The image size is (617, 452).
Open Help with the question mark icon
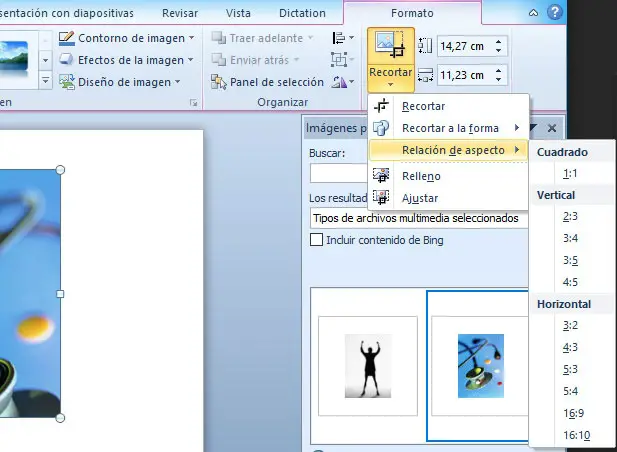554,13
